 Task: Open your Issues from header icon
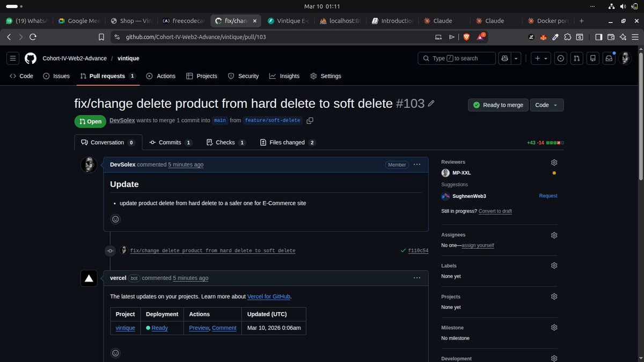pos(561,58)
